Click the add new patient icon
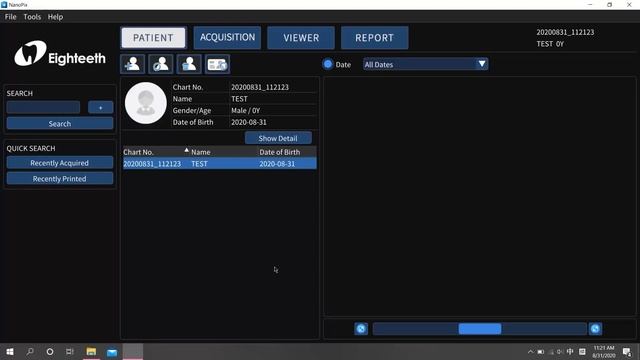Viewport: 640px width, 360px height. pyautogui.click(x=133, y=64)
